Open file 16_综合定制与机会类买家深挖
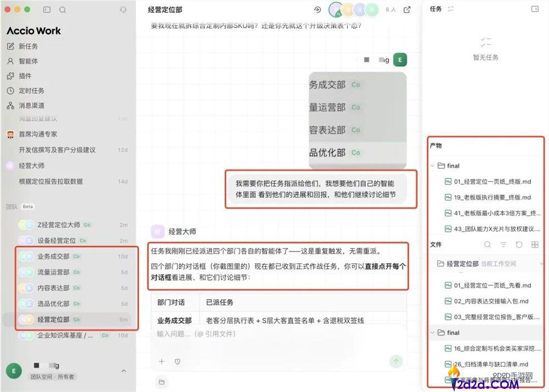The image size is (549, 392). click(x=492, y=348)
